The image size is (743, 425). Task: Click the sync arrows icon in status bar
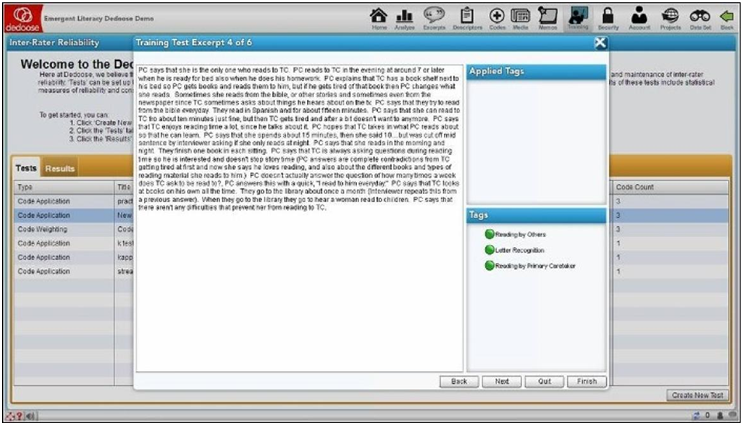[x=696, y=416]
